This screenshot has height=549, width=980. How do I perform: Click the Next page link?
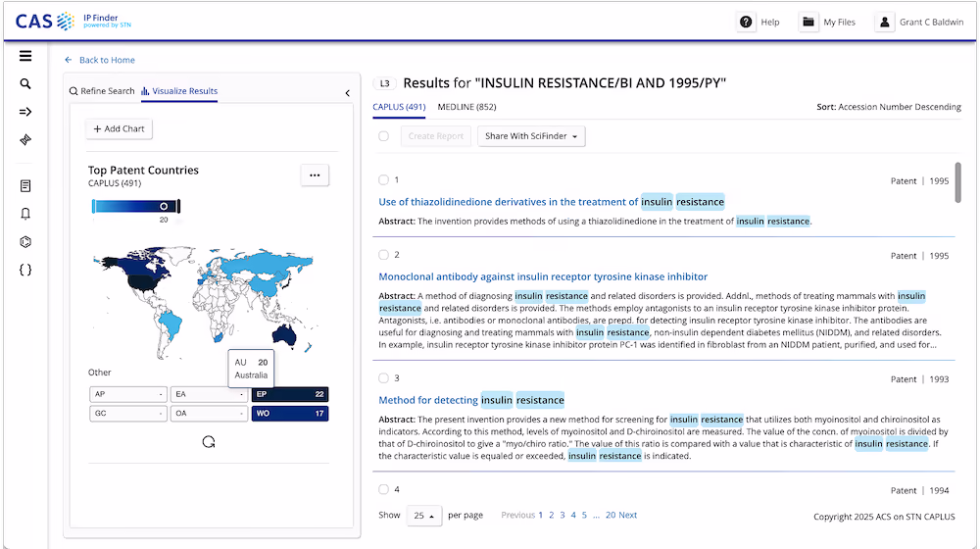click(628, 516)
